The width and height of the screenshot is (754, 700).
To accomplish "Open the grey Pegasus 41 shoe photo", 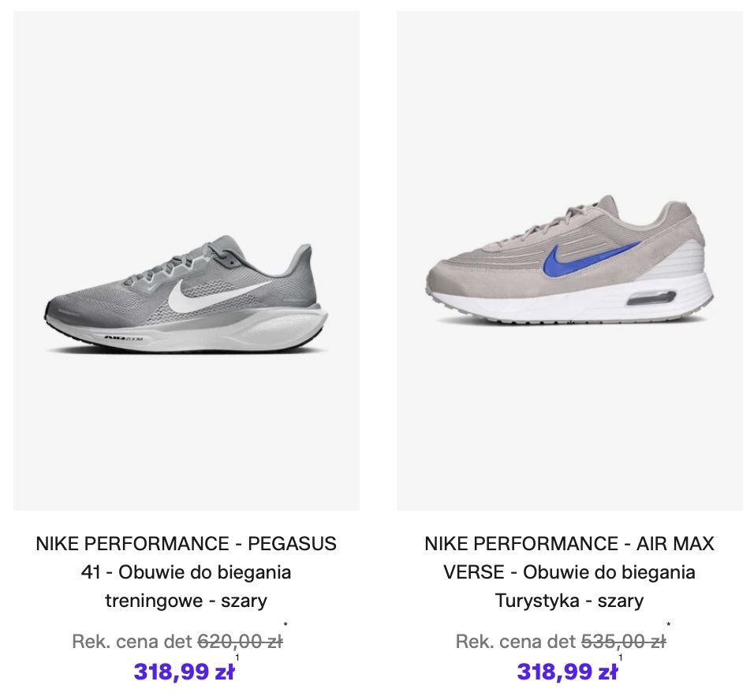I will [x=186, y=260].
